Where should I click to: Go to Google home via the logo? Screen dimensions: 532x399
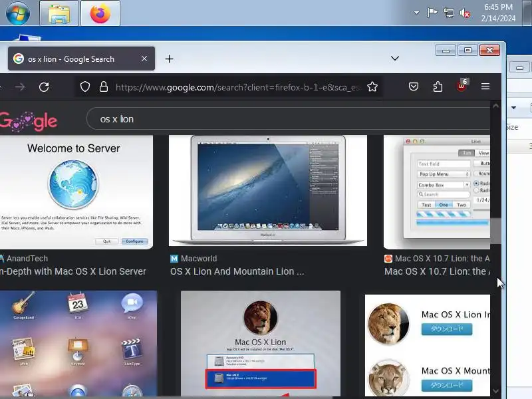(29, 121)
